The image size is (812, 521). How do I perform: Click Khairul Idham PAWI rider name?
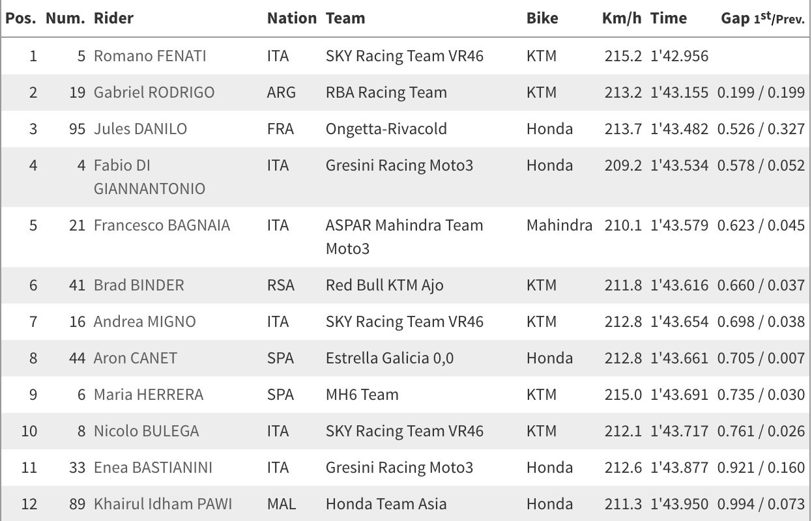point(163,504)
